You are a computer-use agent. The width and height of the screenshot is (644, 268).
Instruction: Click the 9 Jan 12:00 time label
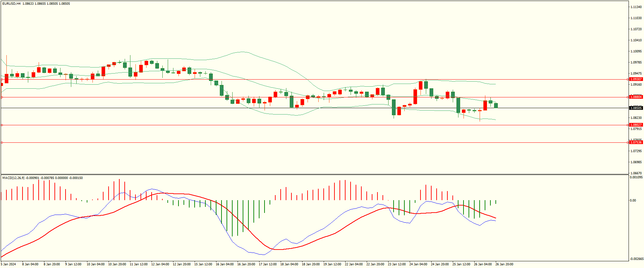coord(73,264)
